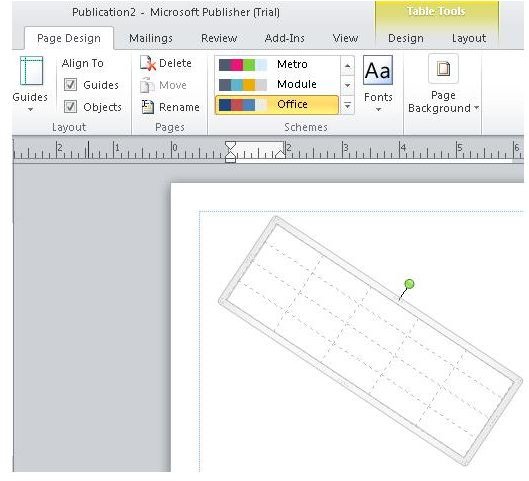Click the Page Background icon

coord(443,69)
